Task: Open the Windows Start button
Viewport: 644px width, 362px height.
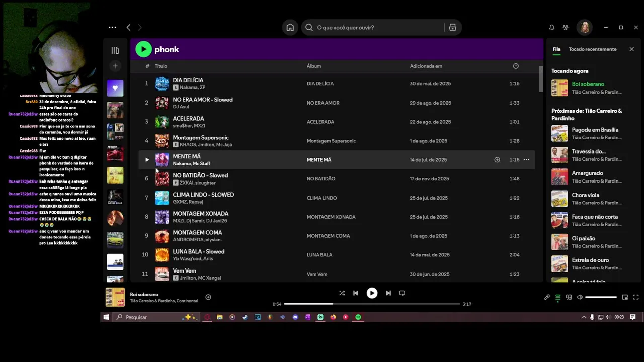Action: [106, 317]
